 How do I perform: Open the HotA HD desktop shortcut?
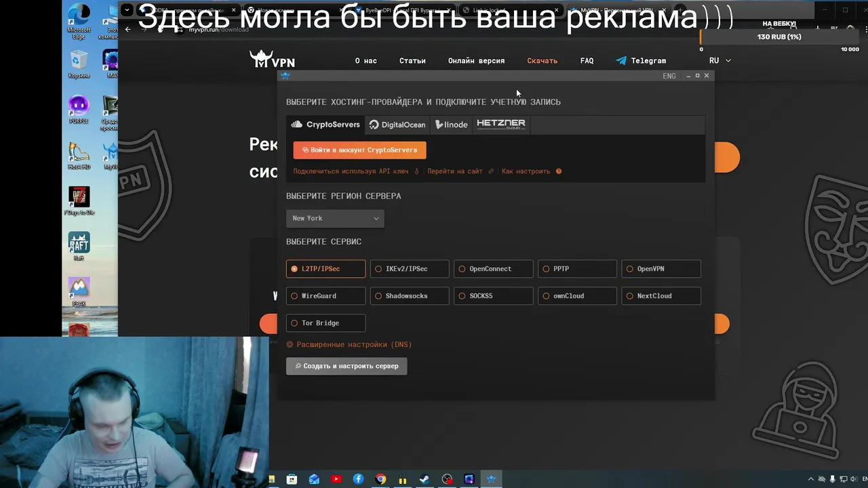tap(79, 157)
